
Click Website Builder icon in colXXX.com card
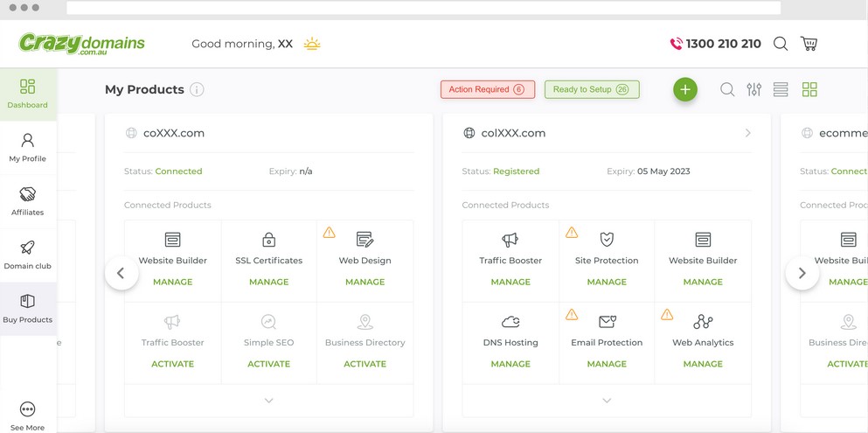(703, 240)
